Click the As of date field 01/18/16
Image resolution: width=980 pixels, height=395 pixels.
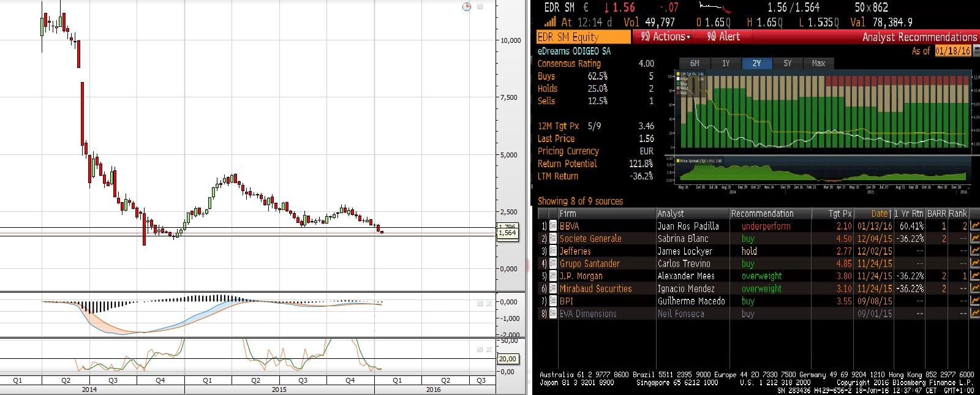[953, 51]
